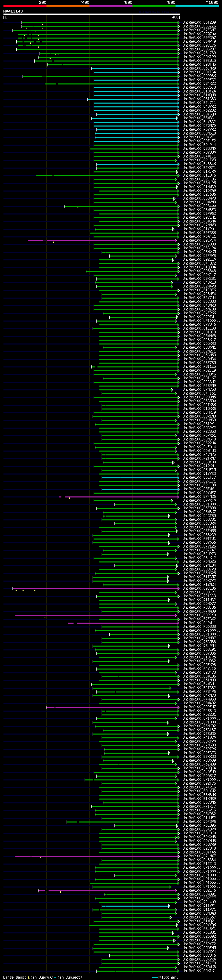Select hit label UniRef100_C4DKE3
Image resolution: width=222 pixels, height=980 pixels.
pos(199,282)
